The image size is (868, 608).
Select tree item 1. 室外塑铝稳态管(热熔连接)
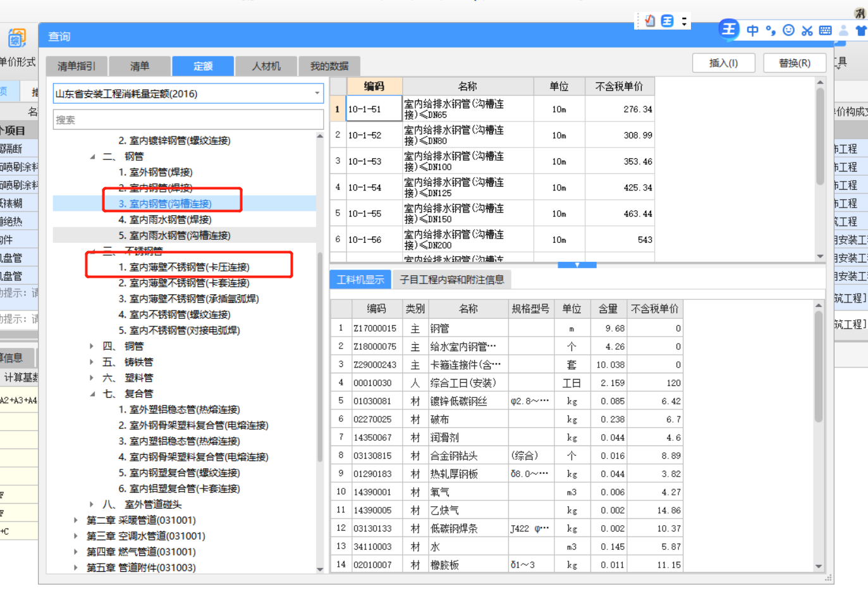point(179,409)
